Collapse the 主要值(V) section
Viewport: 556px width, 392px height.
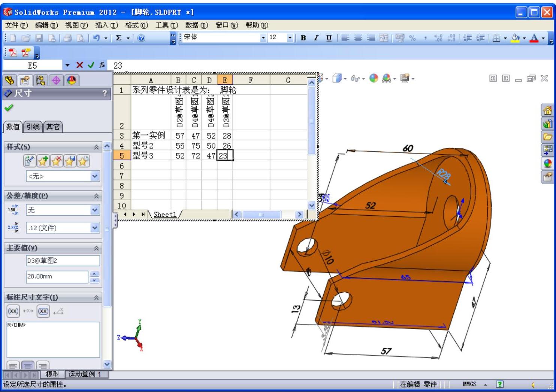tap(96, 248)
